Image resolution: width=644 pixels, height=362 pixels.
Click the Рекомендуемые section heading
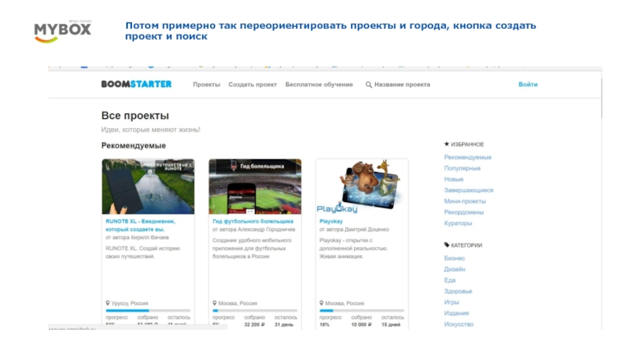[x=134, y=146]
